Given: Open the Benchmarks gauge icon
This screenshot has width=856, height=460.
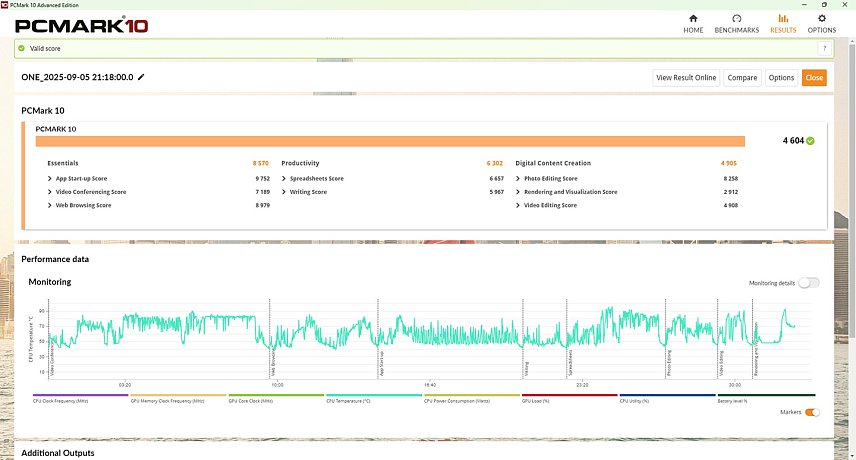Looking at the screenshot, I should point(736,19).
